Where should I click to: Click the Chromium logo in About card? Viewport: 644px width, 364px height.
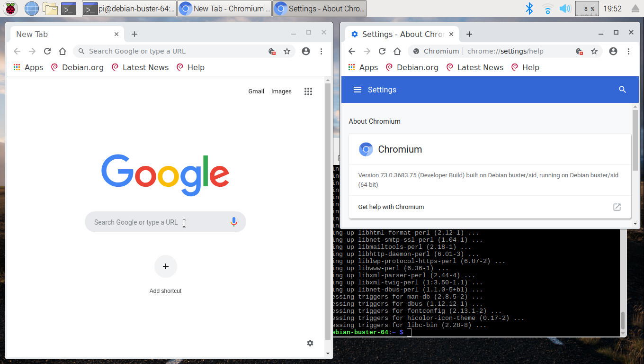(366, 149)
